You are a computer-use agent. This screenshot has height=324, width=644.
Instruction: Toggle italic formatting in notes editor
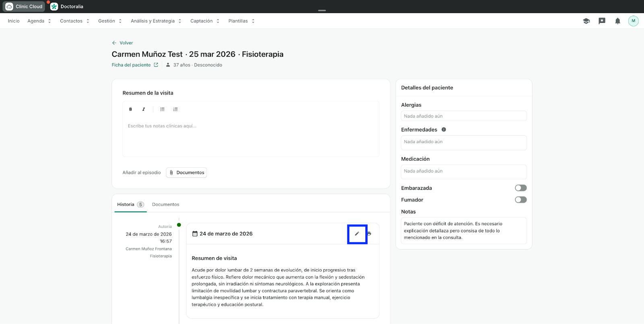tap(143, 109)
